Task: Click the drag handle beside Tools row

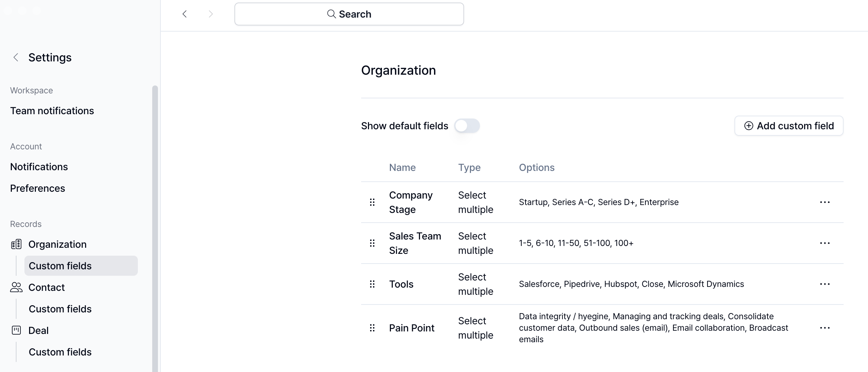Action: 372,284
